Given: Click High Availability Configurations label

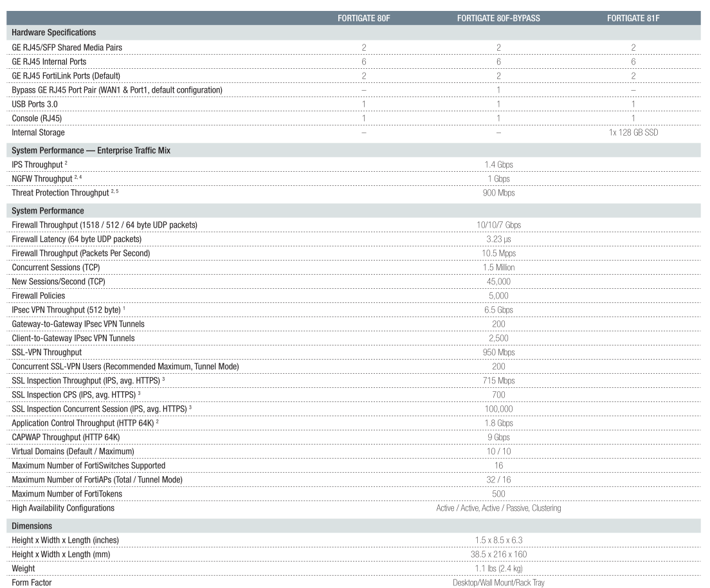Looking at the screenshot, I should point(63,508).
